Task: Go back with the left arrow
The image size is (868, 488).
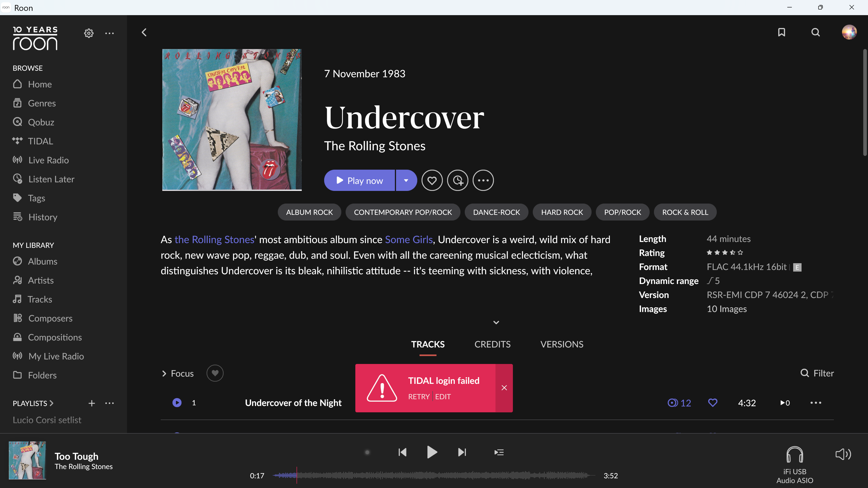Action: 144,32
